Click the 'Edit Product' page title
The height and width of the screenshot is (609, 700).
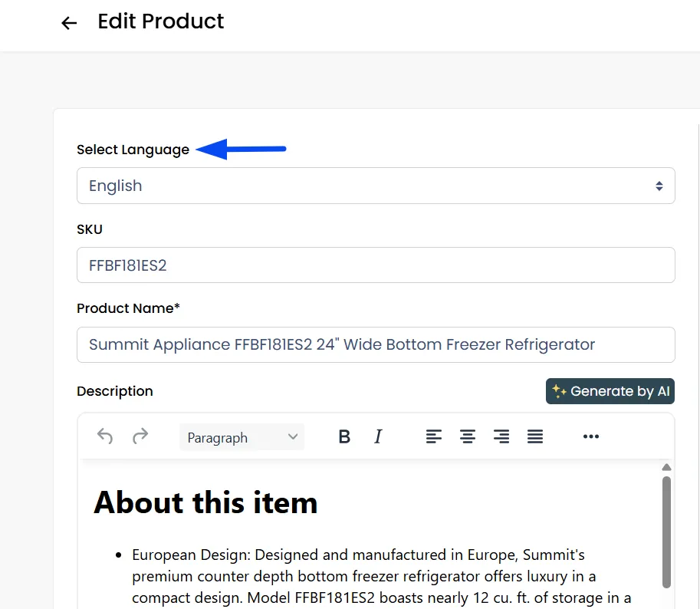pyautogui.click(x=161, y=21)
